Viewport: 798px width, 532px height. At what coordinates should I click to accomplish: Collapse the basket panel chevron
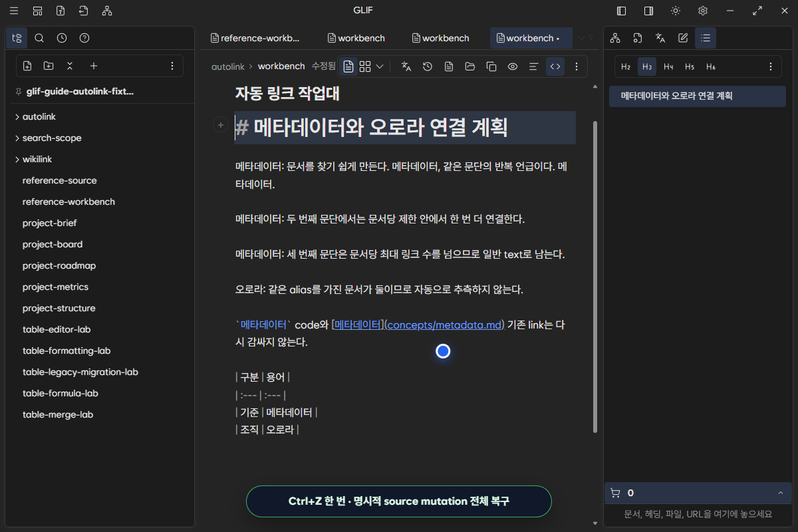coord(780,493)
